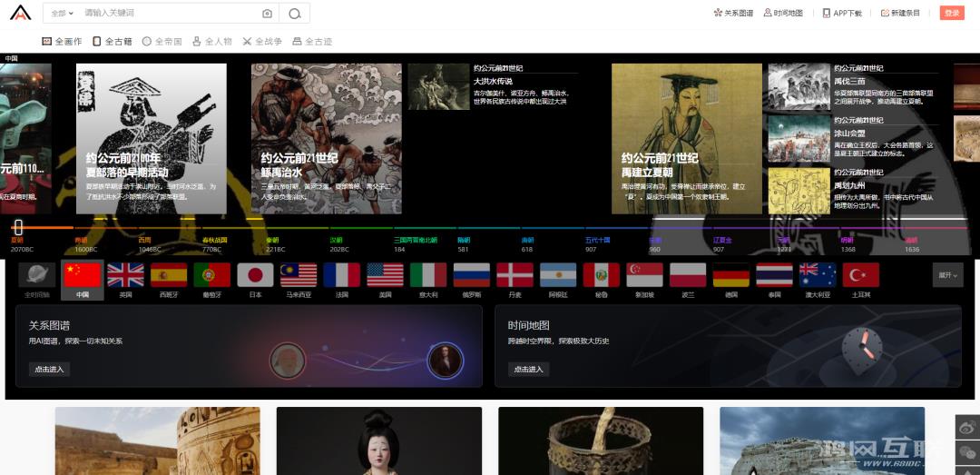Jump to 商朝 1600BC on timeline
980x475 pixels.
pos(85,244)
